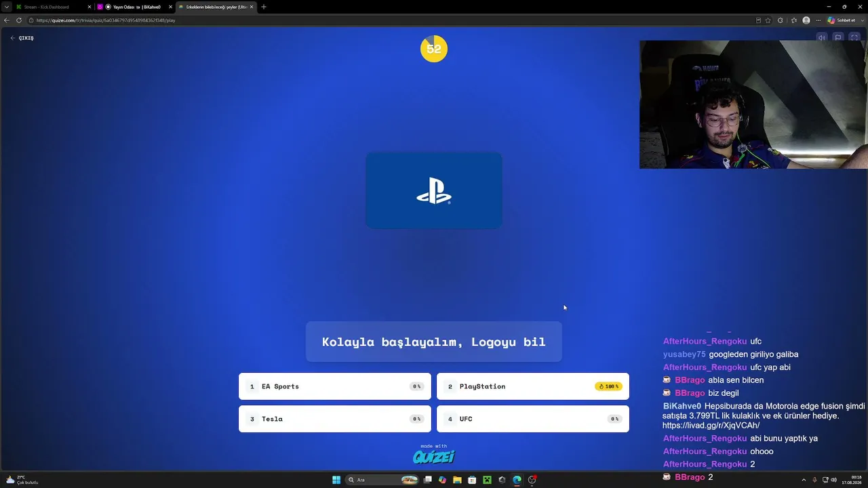
Task: Open the taskbar app with red badge
Action: tap(532, 480)
